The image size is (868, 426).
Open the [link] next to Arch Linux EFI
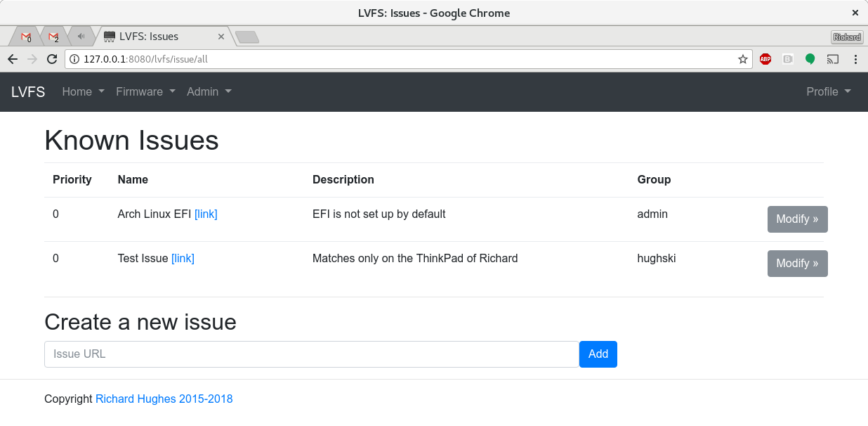point(206,214)
